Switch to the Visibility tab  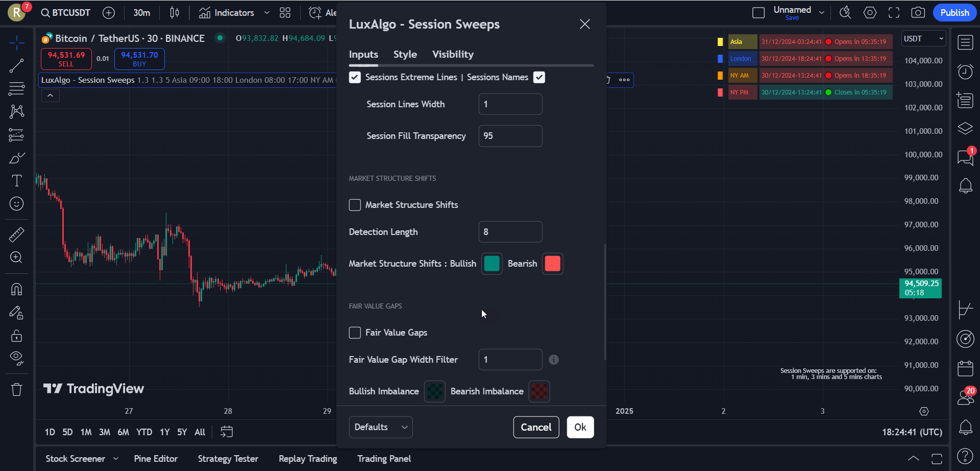(453, 54)
